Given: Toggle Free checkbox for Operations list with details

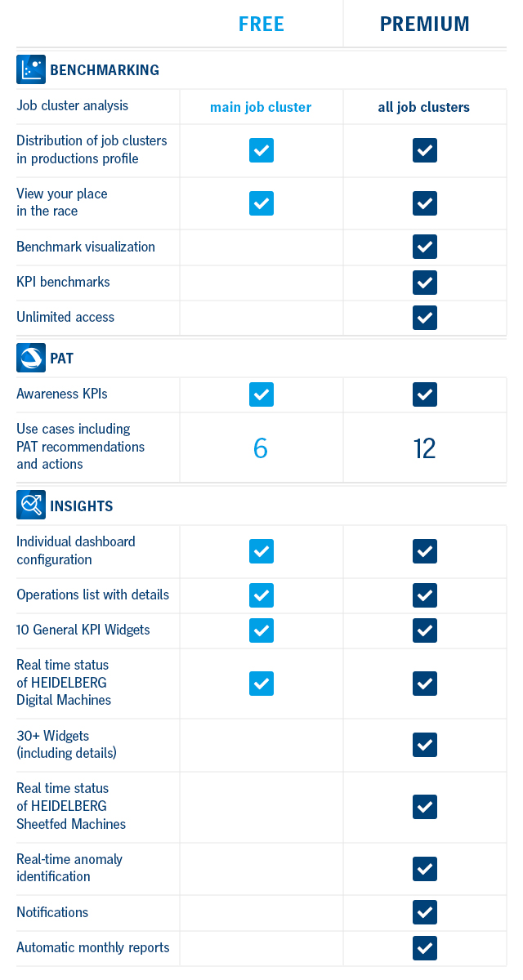Looking at the screenshot, I should point(261,595).
